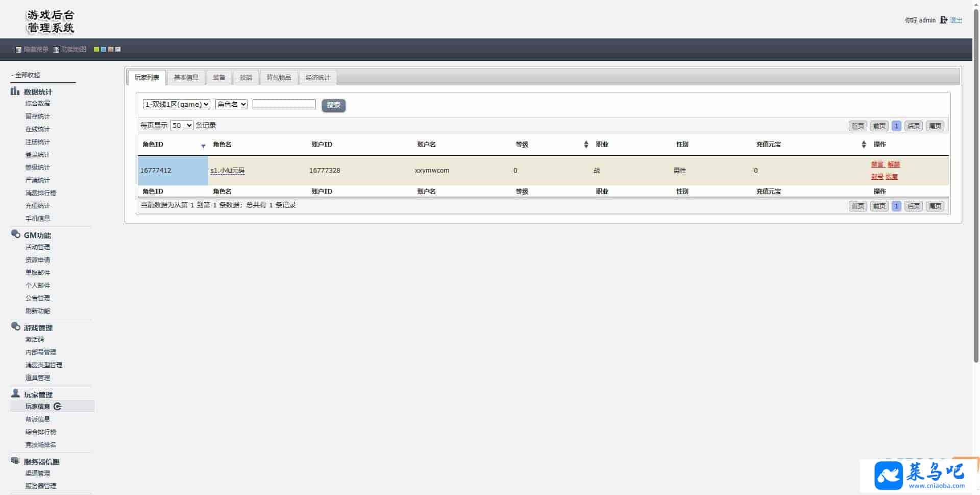Open the 技能 tab
This screenshot has height=495, width=980.
pos(246,78)
